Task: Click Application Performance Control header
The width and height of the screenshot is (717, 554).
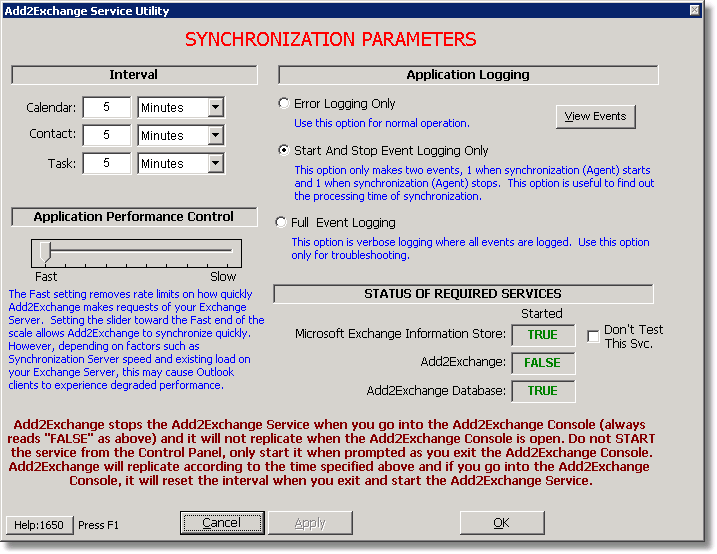Action: (x=134, y=217)
